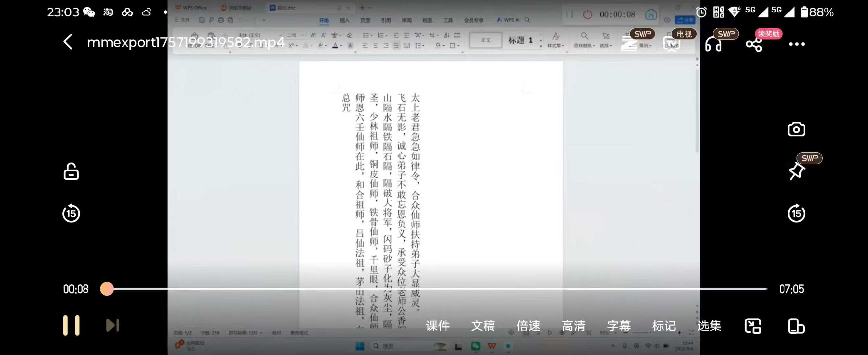Change playback speed via 倍速
This screenshot has width=868, height=355.
click(x=528, y=326)
